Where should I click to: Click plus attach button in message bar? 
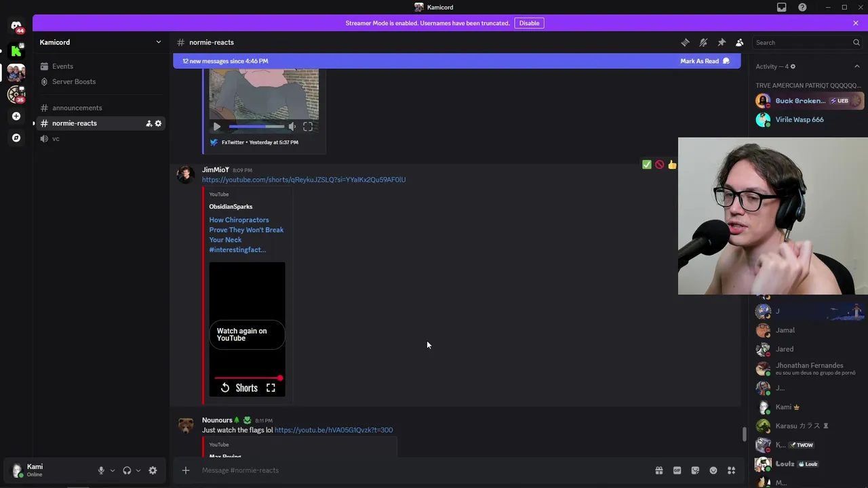click(185, 470)
